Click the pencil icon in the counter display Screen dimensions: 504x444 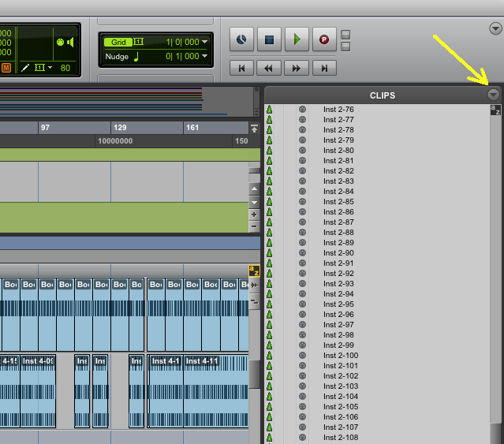point(25,68)
